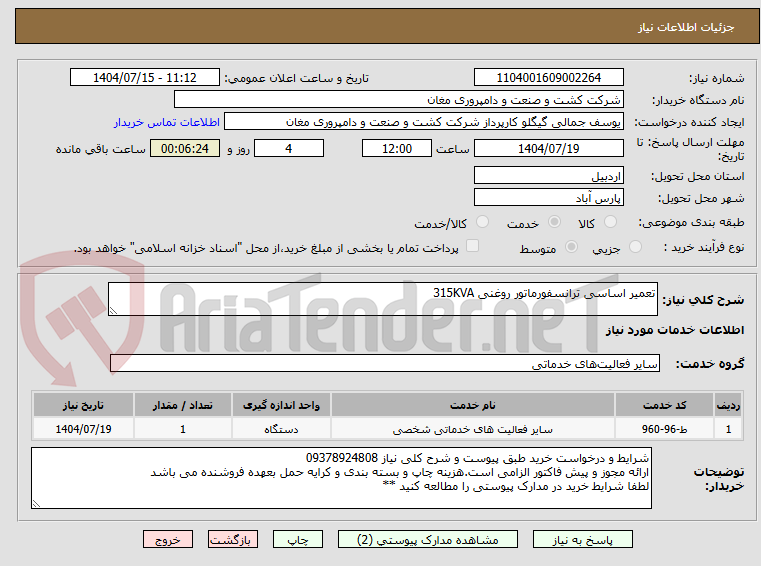Click the تعداد / مقدار column header

point(182,405)
